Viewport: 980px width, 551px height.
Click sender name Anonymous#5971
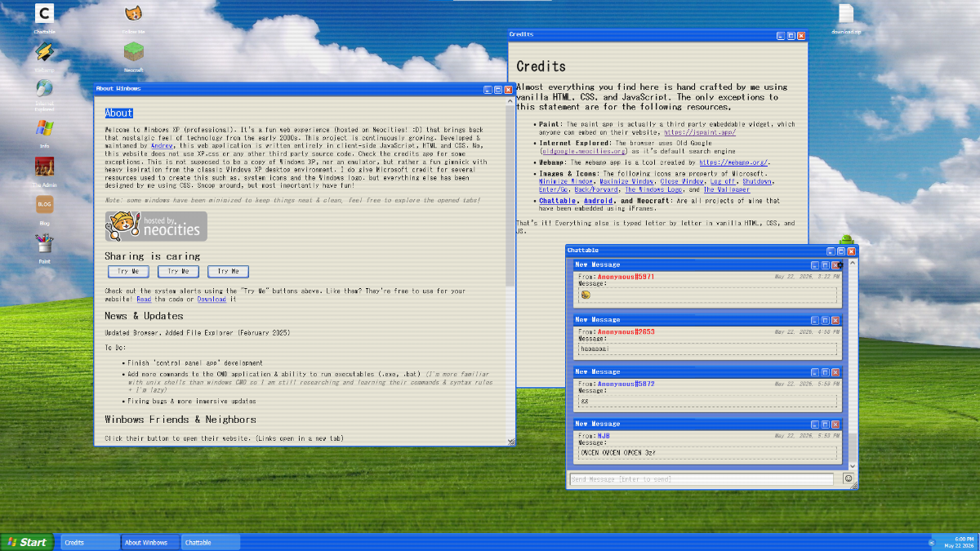[626, 277]
